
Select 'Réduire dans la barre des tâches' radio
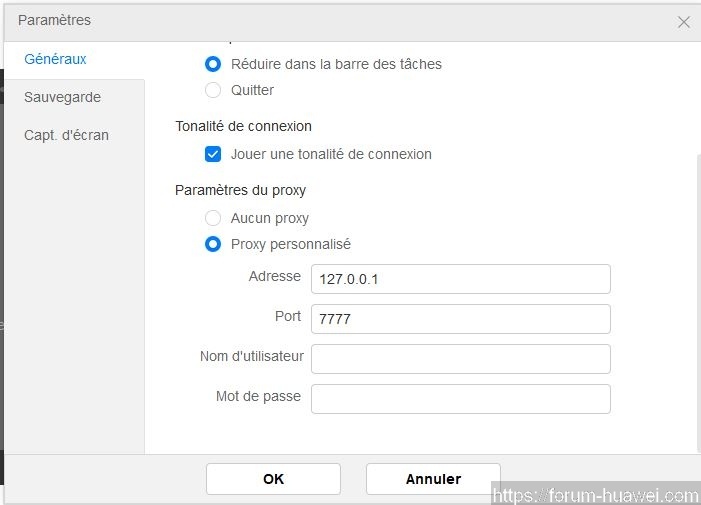coord(213,64)
